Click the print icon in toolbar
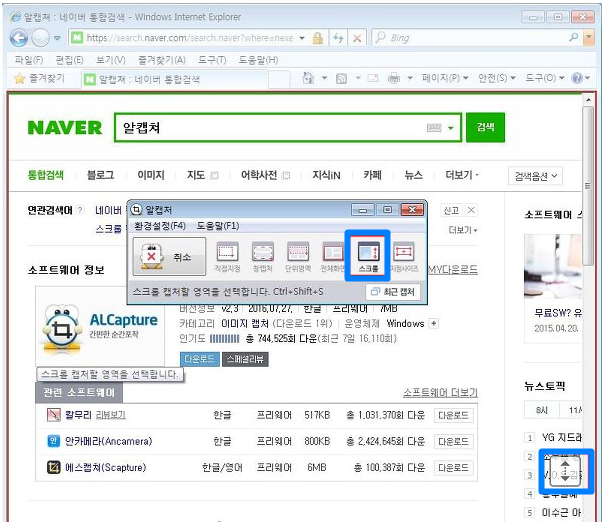Image resolution: width=605 pixels, height=528 pixels. pyautogui.click(x=394, y=78)
